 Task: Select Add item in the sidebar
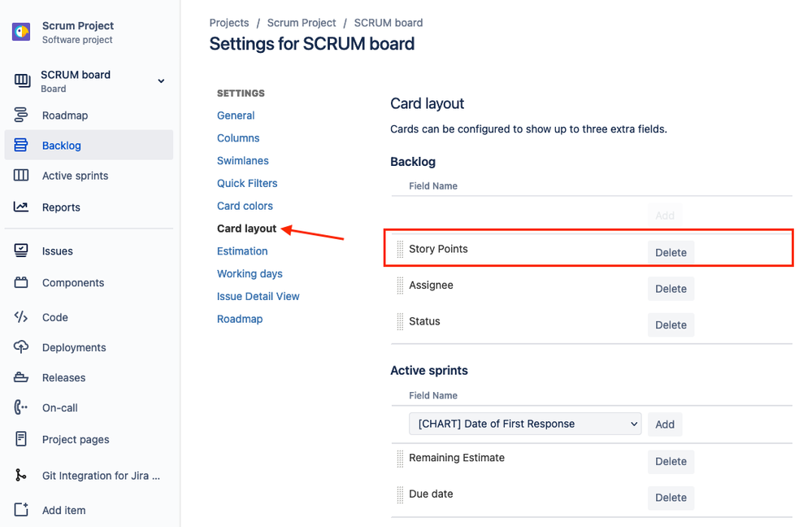(x=63, y=511)
